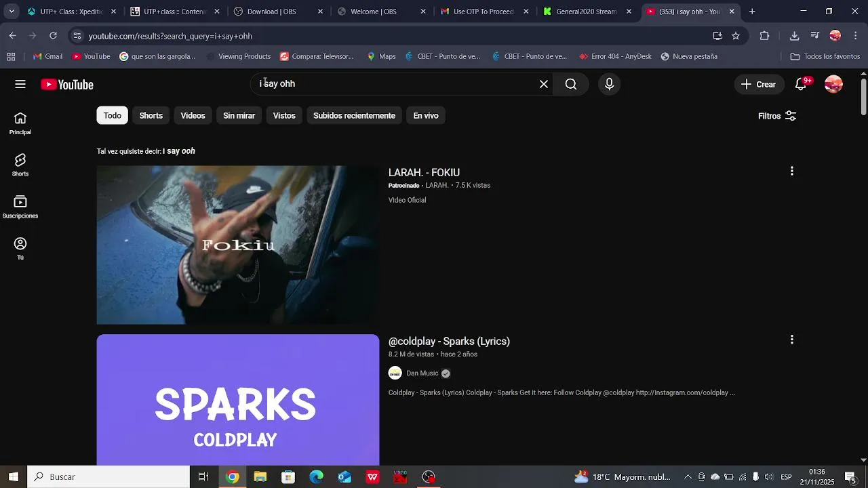Open the taskbar volume control
The height and width of the screenshot is (488, 868).
(768, 476)
